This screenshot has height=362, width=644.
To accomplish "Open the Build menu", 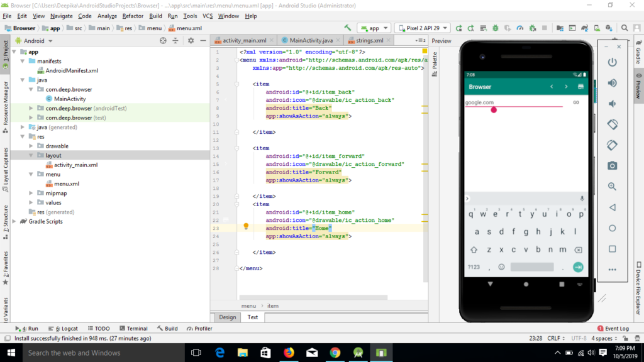I will click(x=155, y=16).
